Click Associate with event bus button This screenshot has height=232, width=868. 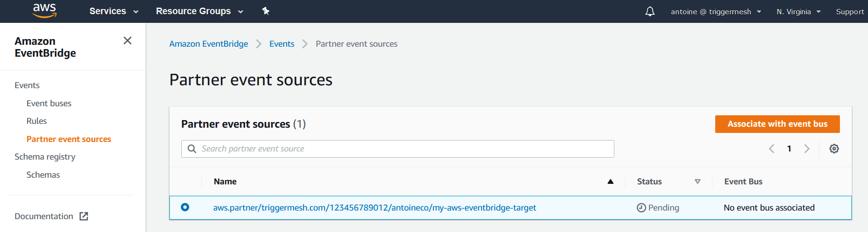777,124
